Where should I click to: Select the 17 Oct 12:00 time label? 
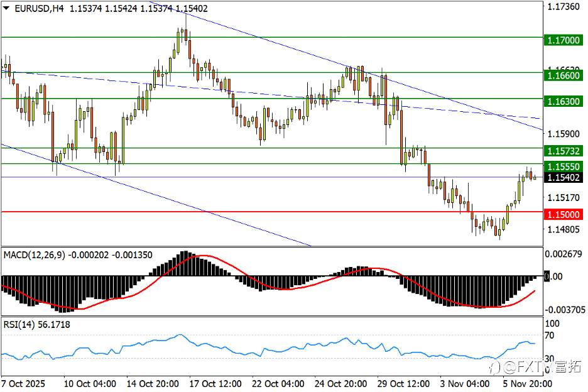(x=215, y=384)
